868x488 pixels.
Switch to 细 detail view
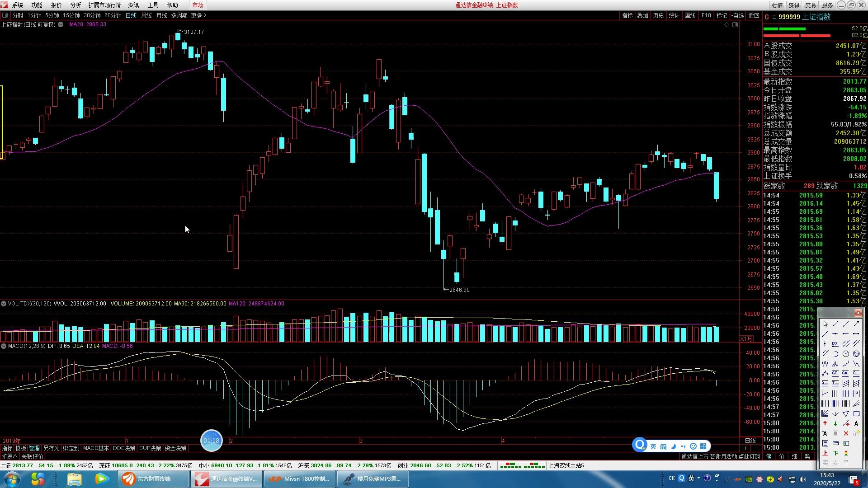pos(795,456)
